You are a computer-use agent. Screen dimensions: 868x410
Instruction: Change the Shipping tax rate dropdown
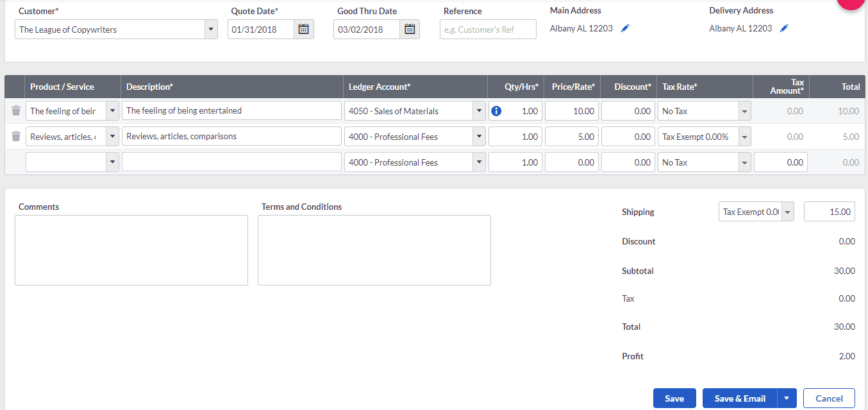787,211
